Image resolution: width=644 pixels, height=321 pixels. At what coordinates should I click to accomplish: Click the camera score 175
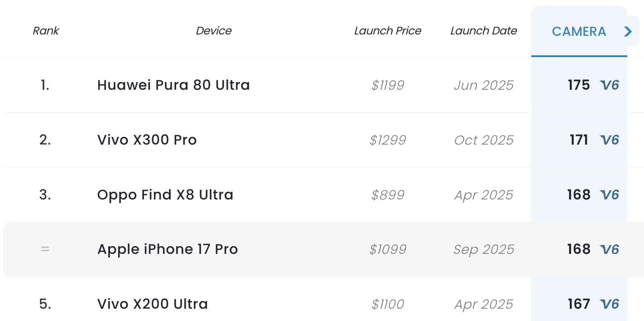point(579,85)
